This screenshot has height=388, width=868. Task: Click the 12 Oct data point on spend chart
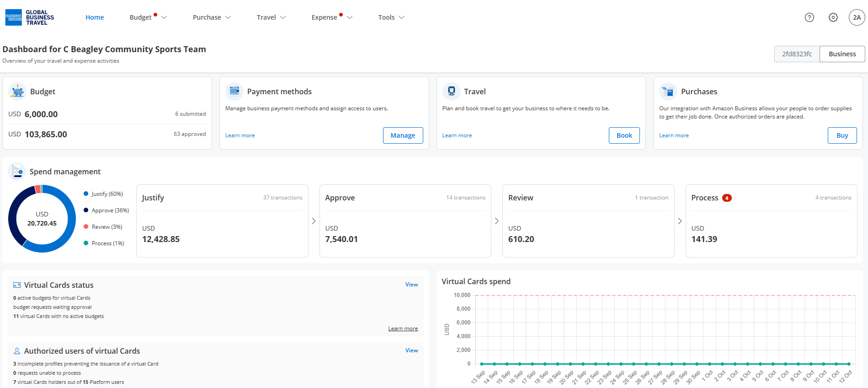point(849,364)
